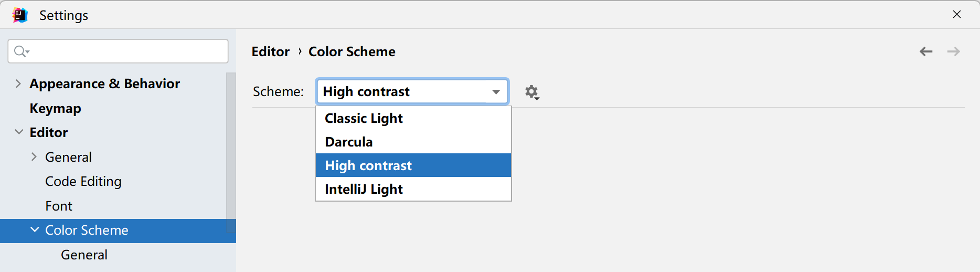Open the Scheme dropdown arrow
This screenshot has width=980, height=272.
coord(496,92)
